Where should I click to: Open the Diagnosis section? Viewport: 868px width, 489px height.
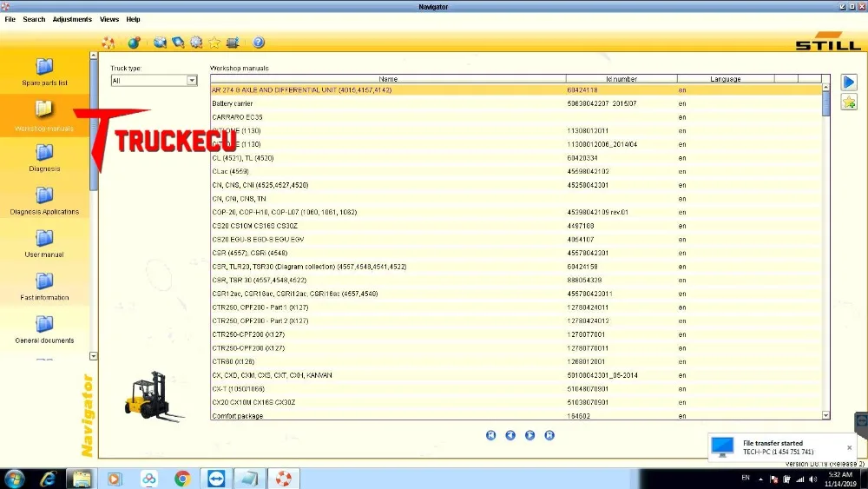(x=44, y=158)
